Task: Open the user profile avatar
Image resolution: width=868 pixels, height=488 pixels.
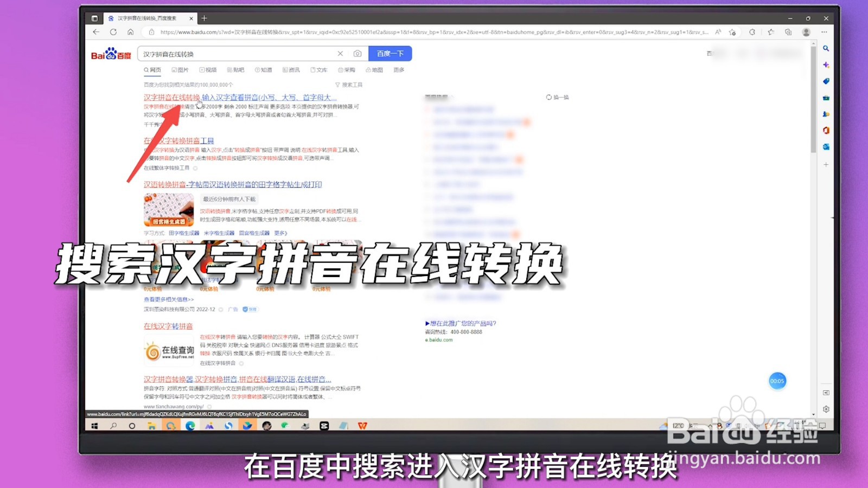Action: pos(806,32)
